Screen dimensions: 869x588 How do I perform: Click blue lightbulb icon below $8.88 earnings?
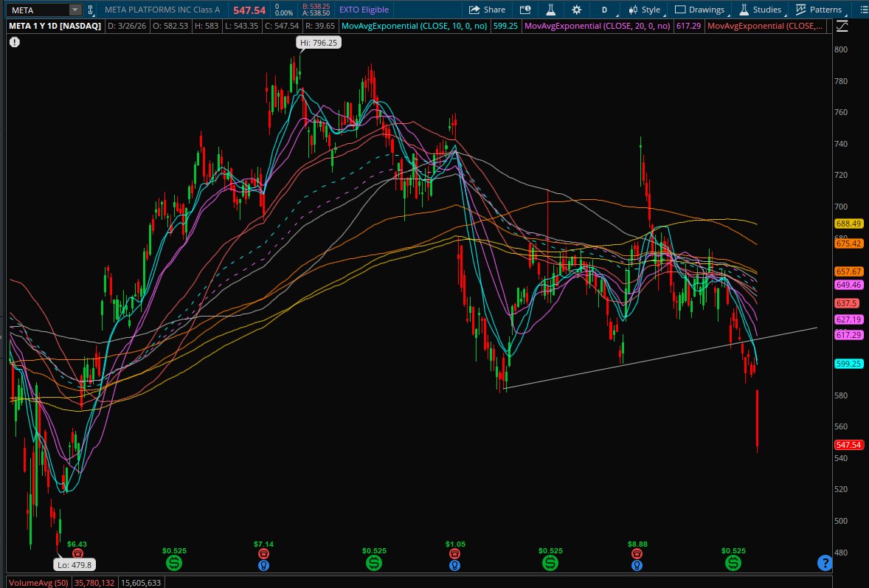637,565
